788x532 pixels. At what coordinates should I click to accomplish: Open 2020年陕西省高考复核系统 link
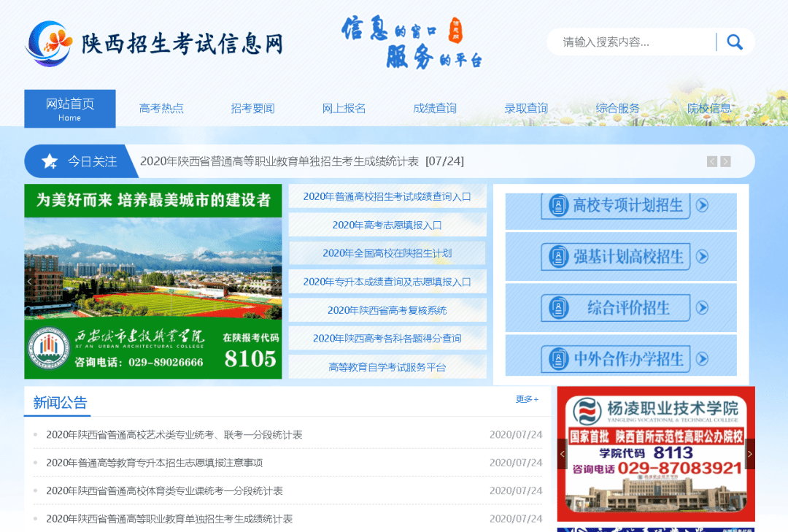(387, 310)
